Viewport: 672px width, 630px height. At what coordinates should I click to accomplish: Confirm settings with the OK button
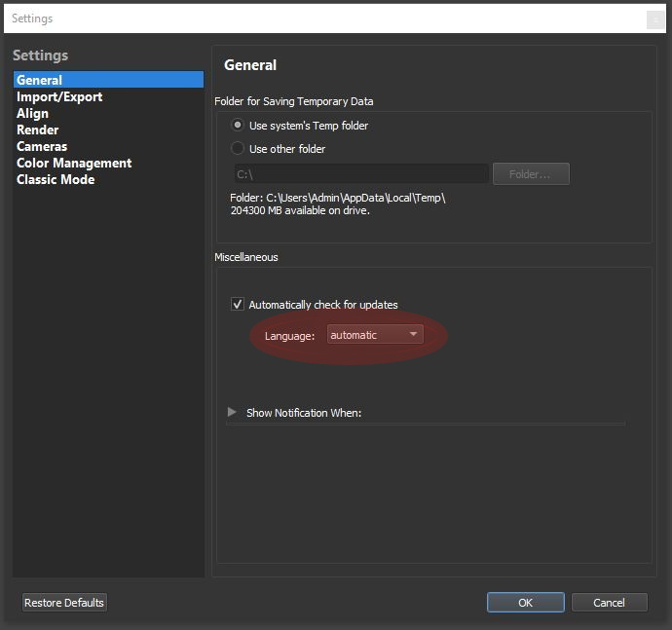pyautogui.click(x=526, y=603)
